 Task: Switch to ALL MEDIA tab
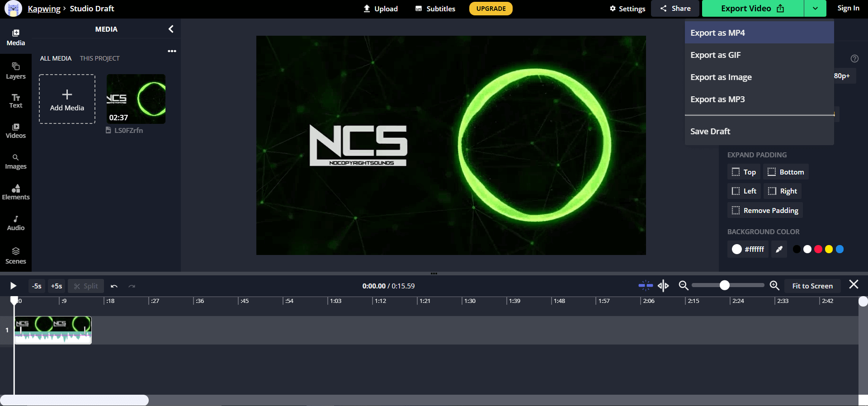pyautogui.click(x=56, y=58)
